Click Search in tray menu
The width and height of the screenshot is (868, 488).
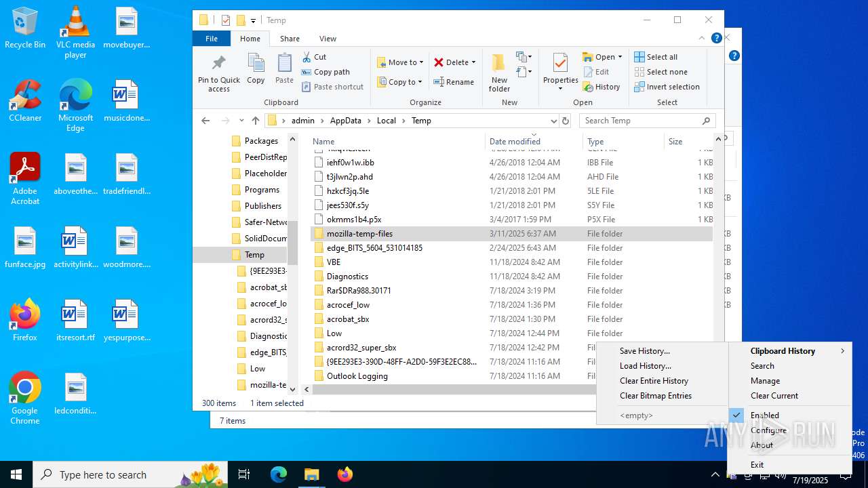(x=762, y=366)
